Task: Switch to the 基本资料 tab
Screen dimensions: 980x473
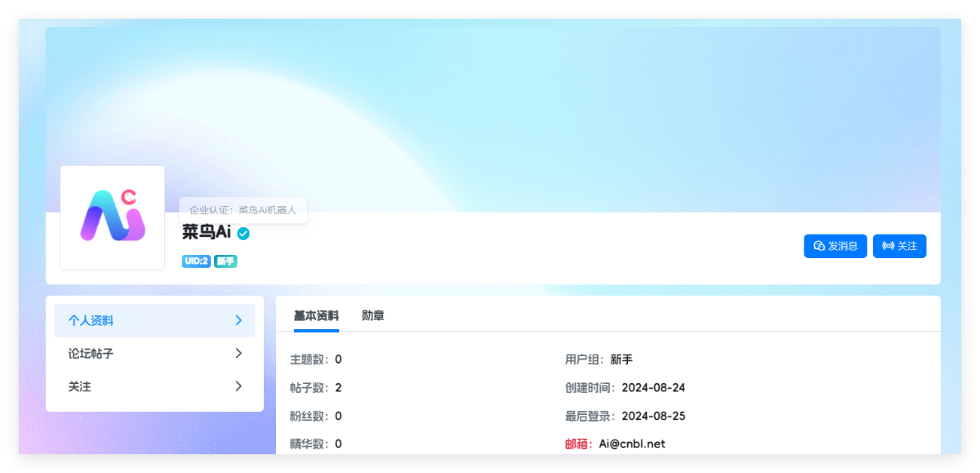Action: click(x=316, y=315)
